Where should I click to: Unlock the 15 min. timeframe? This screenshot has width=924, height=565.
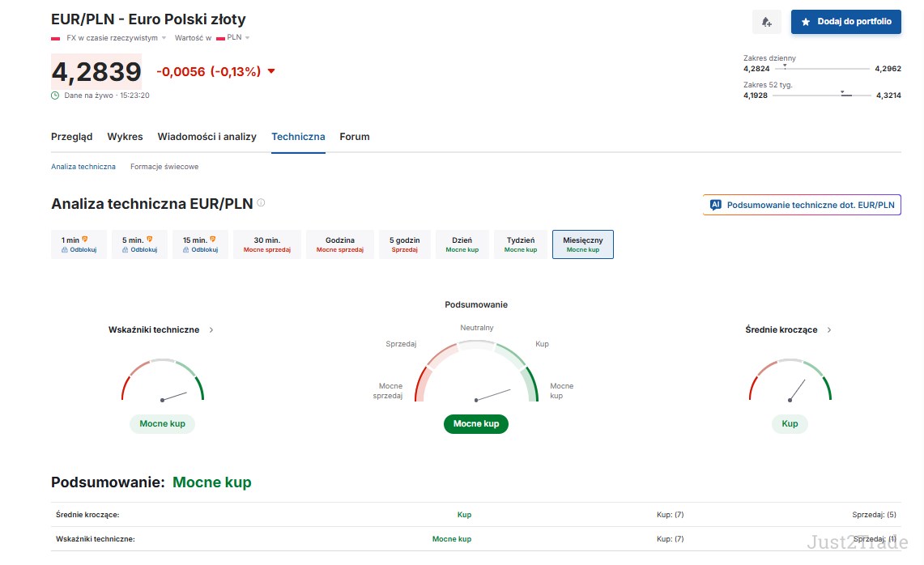[x=200, y=244]
